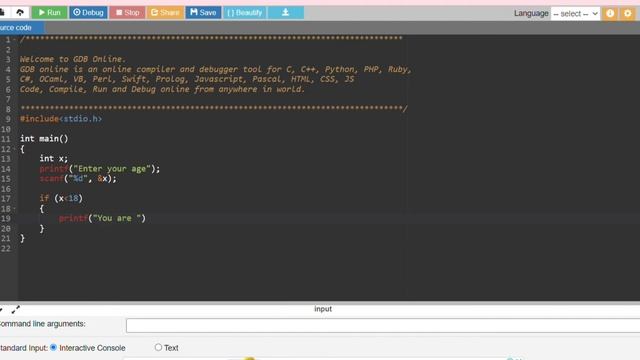This screenshot has height=360, width=640.
Task: Click line number 22 in the gutter
Action: click(x=6, y=249)
